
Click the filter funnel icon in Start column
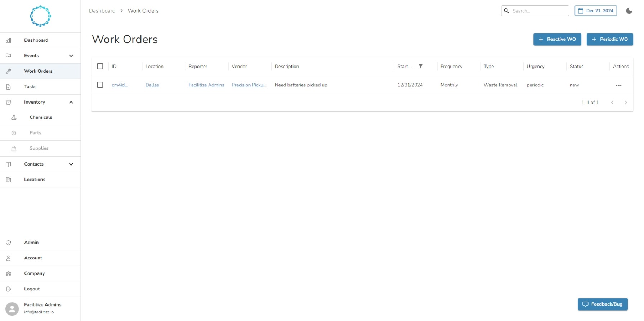coord(421,66)
